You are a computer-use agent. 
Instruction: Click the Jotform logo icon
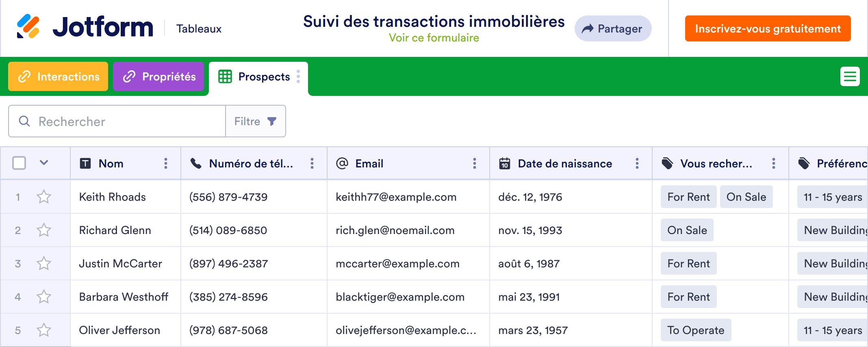click(x=28, y=26)
